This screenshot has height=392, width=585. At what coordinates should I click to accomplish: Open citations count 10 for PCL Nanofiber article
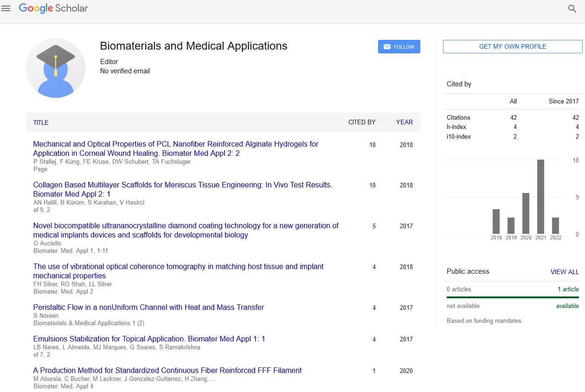[373, 145]
